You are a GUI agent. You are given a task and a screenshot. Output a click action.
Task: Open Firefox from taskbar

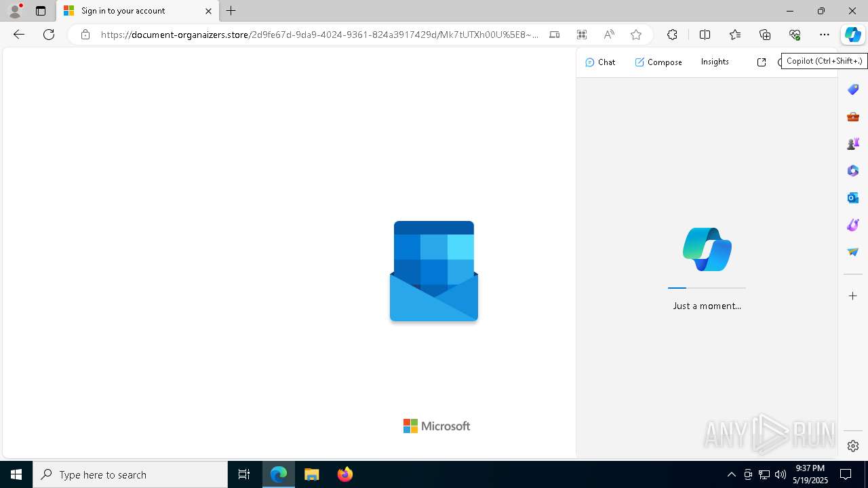[344, 474]
